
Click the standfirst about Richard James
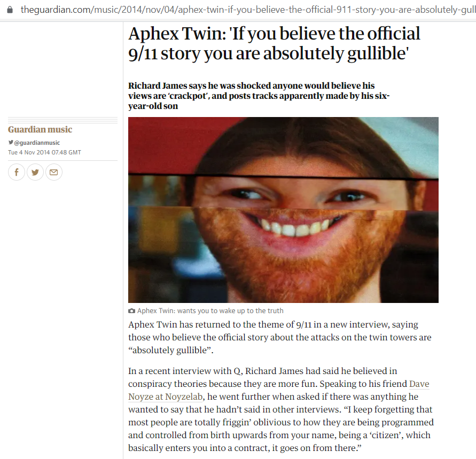(x=259, y=96)
